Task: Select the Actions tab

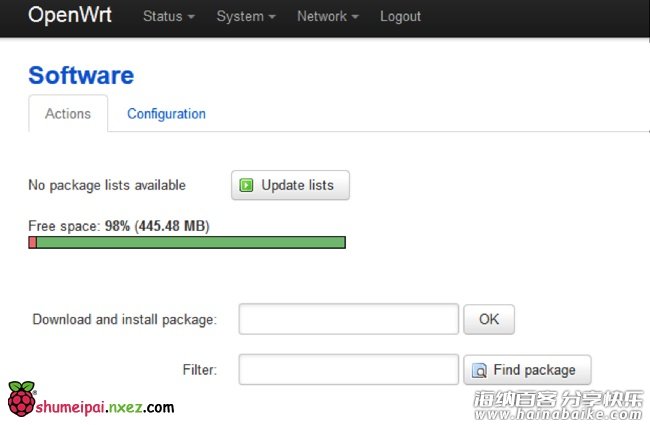Action: pyautogui.click(x=68, y=114)
